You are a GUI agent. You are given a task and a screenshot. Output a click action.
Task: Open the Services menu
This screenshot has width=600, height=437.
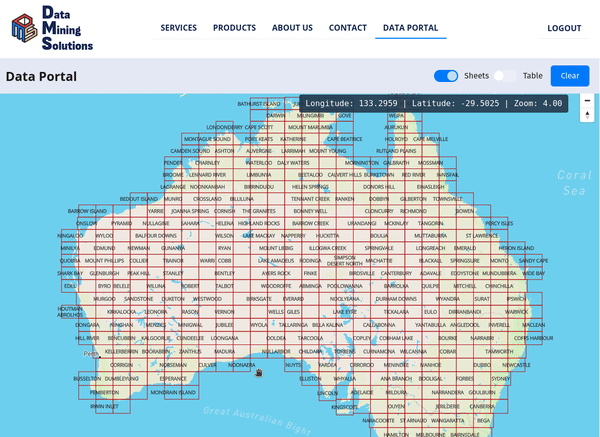(x=178, y=28)
